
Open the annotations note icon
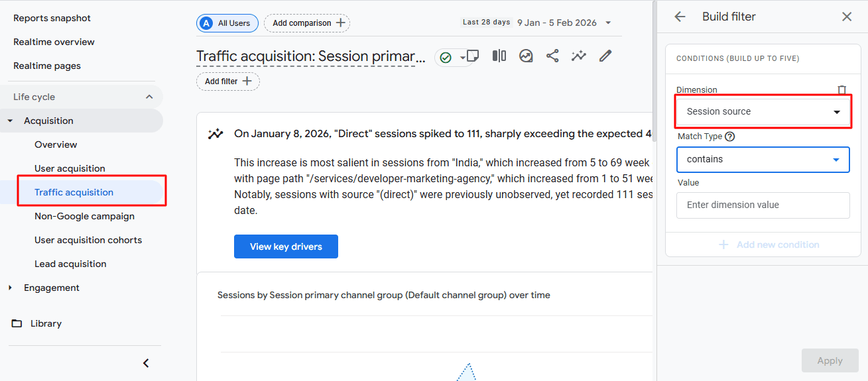click(473, 56)
